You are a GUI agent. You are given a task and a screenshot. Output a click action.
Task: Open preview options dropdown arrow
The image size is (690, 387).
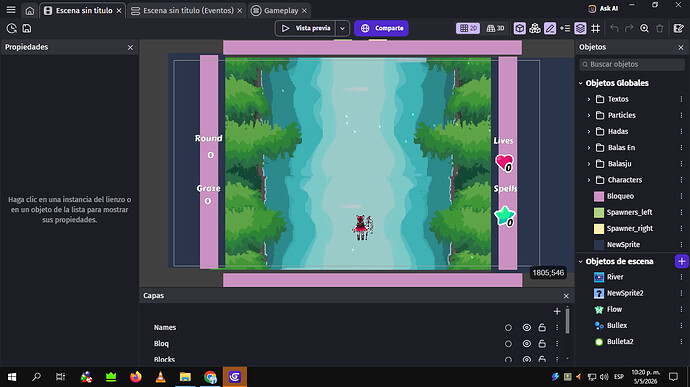(342, 28)
